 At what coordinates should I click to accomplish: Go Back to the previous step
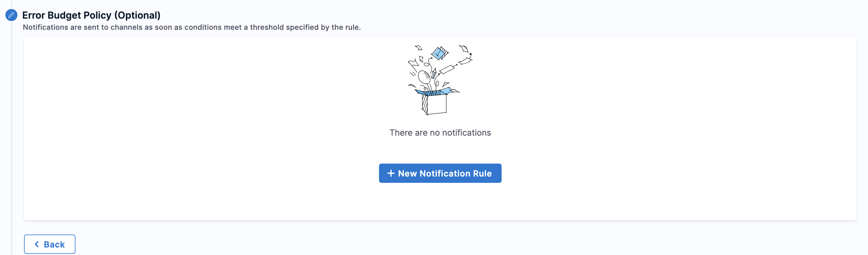tap(50, 244)
